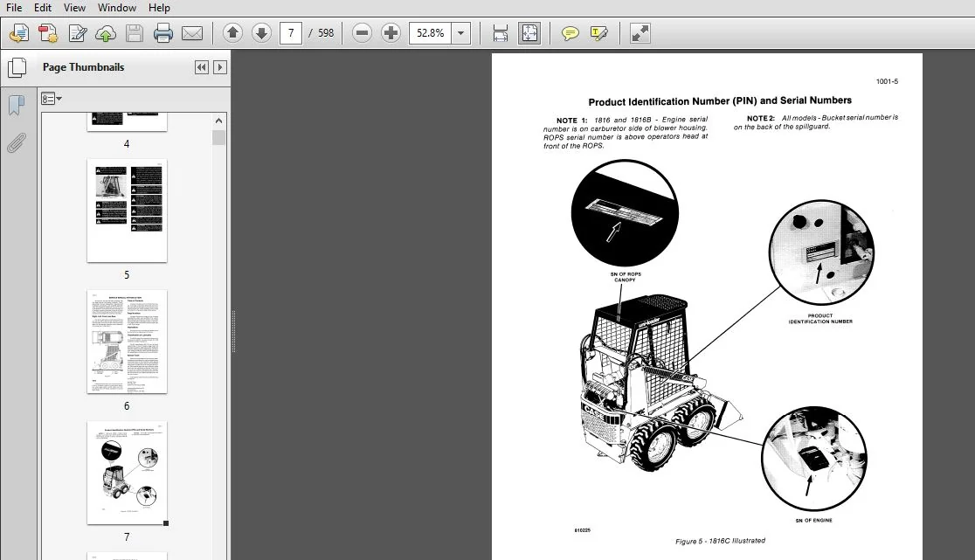Click the Create PDF toolbar icon
This screenshot has height=560, width=975.
(18, 33)
